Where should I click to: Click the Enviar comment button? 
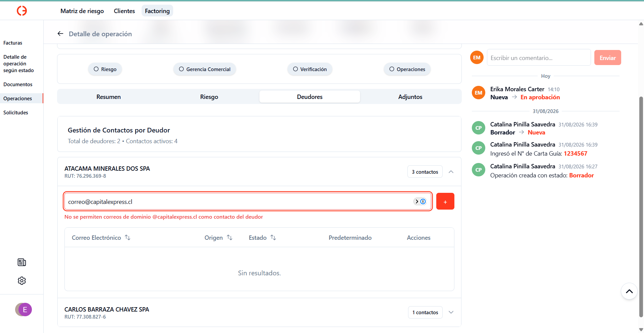(607, 58)
